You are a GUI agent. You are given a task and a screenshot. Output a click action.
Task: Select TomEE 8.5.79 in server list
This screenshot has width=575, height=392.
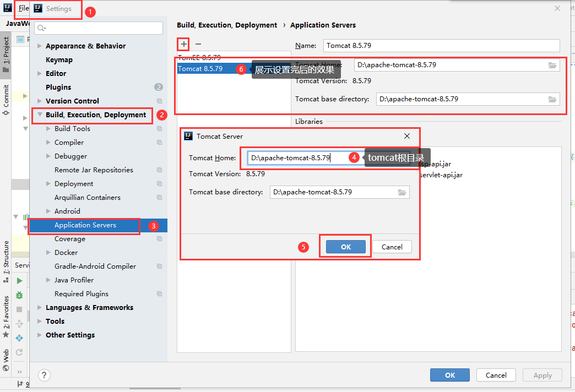coord(199,58)
